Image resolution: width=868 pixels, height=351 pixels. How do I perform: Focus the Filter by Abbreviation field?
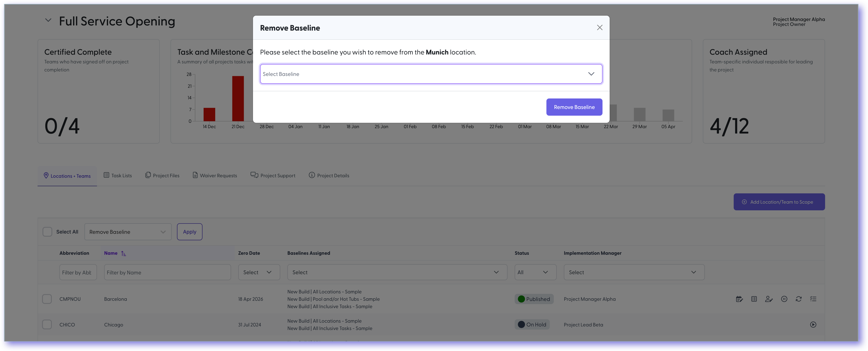(78, 272)
